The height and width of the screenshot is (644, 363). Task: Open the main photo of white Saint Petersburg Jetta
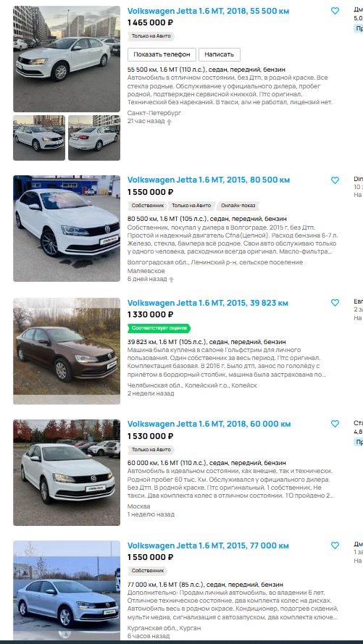(x=67, y=59)
